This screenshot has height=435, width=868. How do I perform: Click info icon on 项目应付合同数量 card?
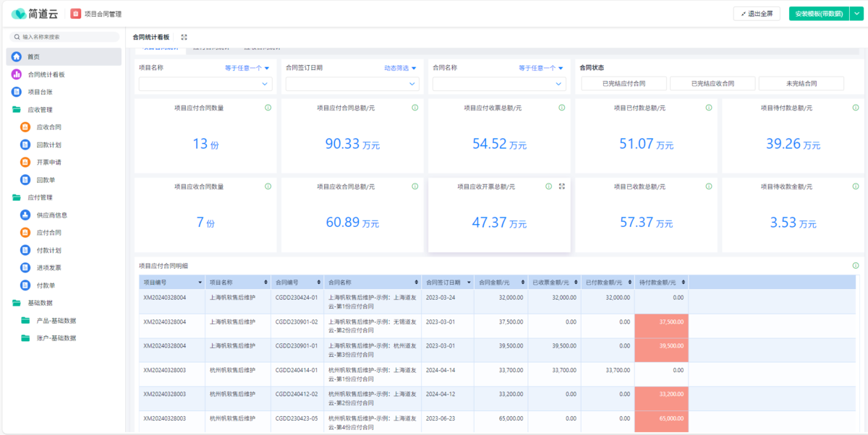[x=268, y=108]
